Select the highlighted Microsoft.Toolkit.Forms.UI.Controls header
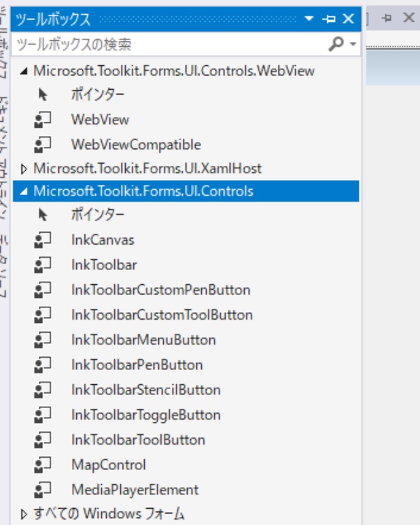The height and width of the screenshot is (525, 420). (186, 191)
